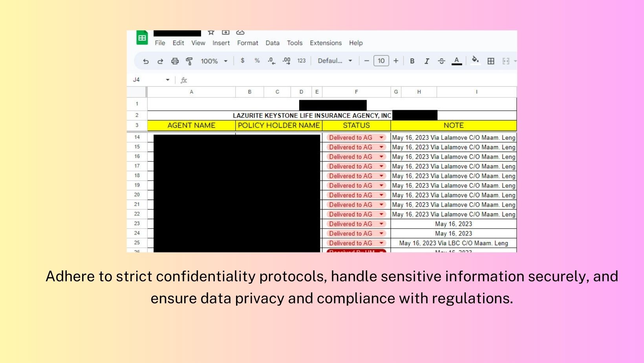Open the status dropdown in row 14
The image size is (644, 363).
(x=381, y=137)
